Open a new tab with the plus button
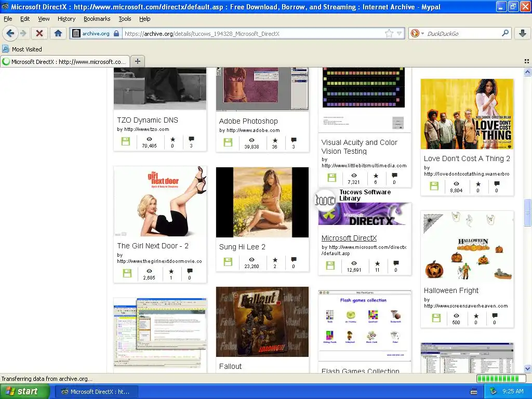The width and height of the screenshot is (532, 399). pos(137,61)
